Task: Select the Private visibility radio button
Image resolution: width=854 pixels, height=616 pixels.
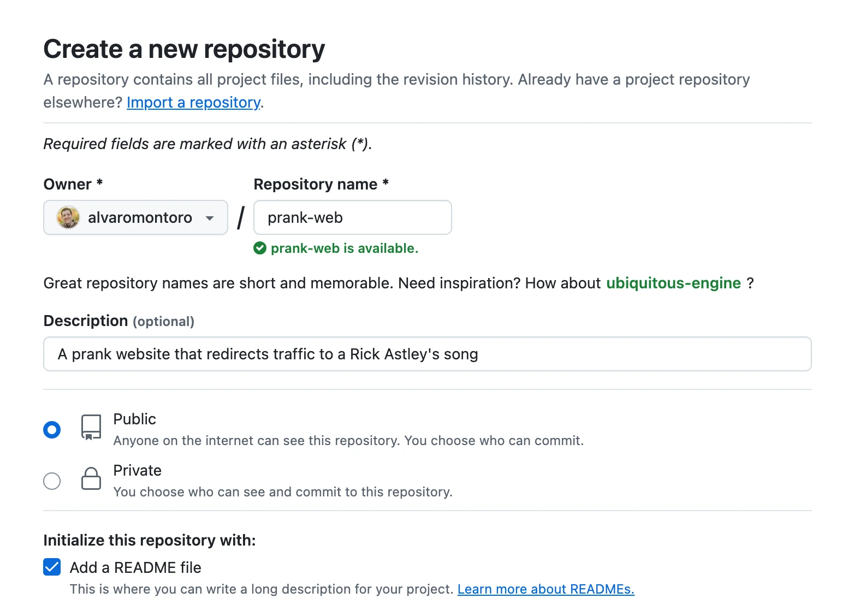Action: click(52, 481)
